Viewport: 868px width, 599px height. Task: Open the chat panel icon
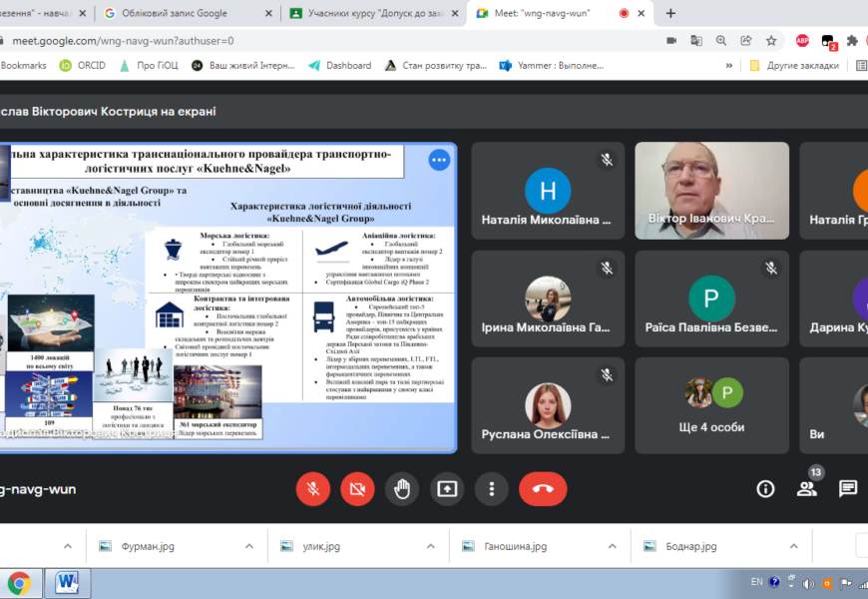tap(848, 488)
